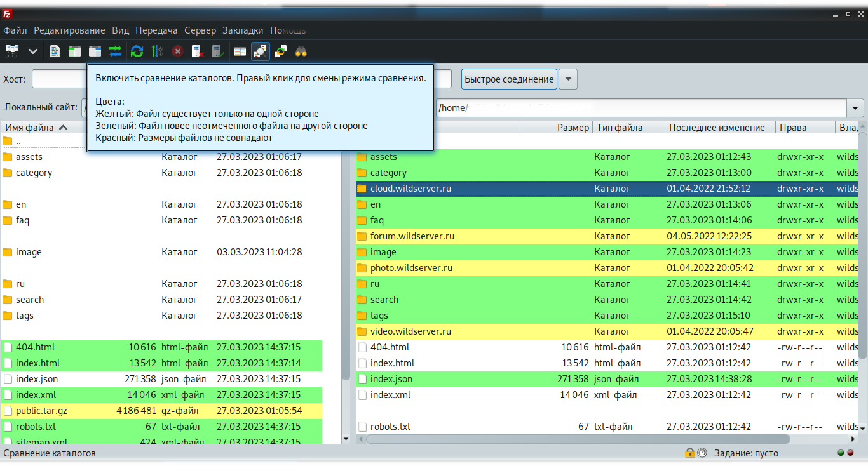
Task: Select remote tags folder row
Action: click(x=607, y=316)
